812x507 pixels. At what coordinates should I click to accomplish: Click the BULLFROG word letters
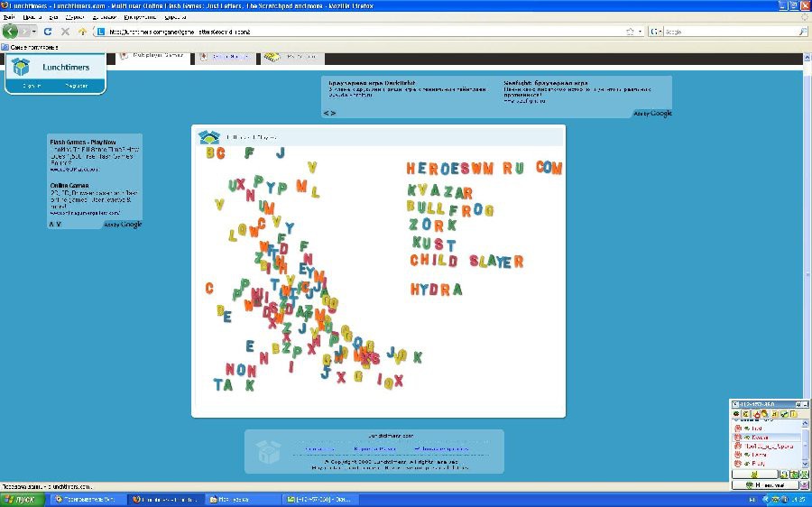(450, 208)
